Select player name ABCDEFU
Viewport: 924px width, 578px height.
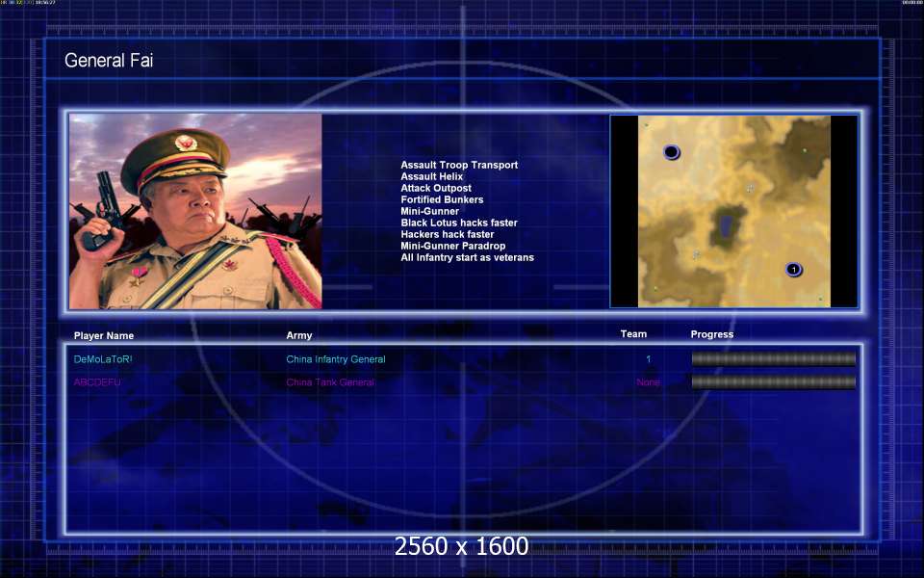(97, 382)
